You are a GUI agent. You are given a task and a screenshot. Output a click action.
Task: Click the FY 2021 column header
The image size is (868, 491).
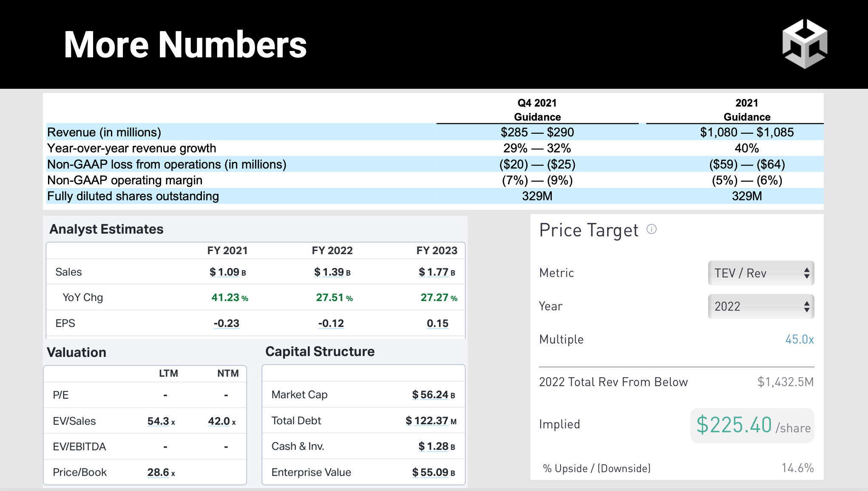click(227, 251)
